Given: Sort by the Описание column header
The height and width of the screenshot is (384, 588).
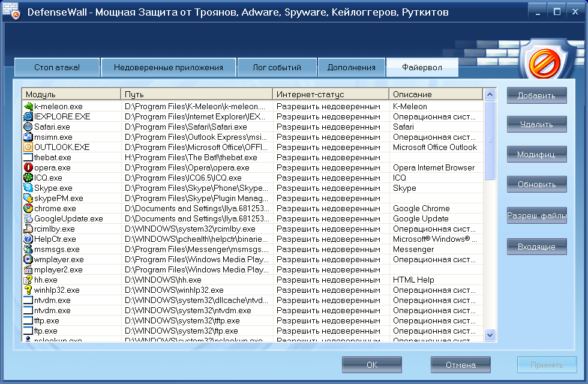Looking at the screenshot, I should [436, 95].
